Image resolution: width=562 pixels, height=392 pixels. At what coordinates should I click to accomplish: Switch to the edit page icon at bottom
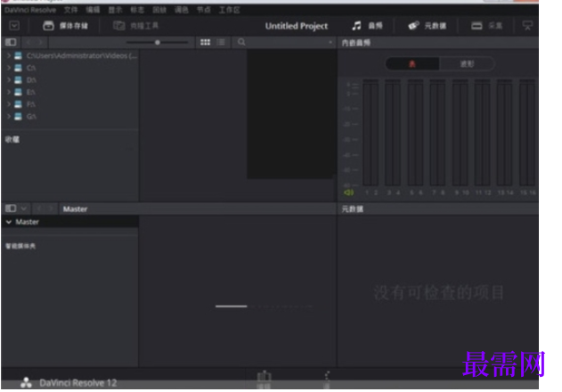[x=265, y=380]
